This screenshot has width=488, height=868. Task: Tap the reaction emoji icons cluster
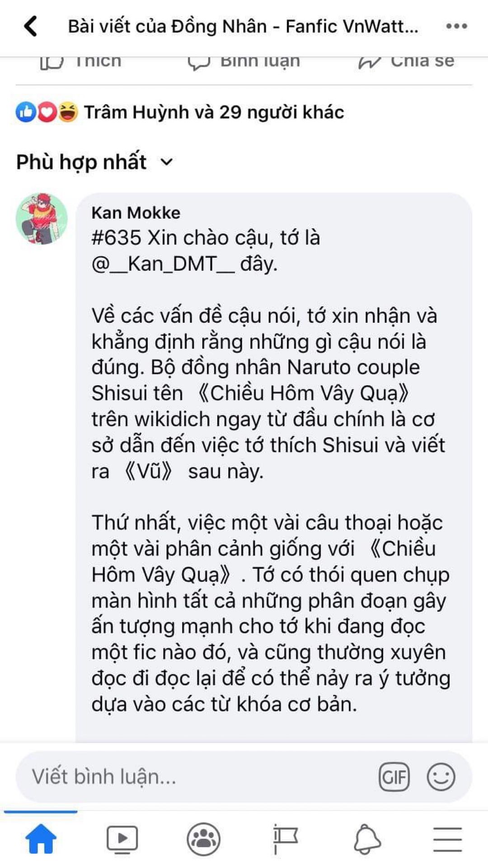(x=47, y=112)
